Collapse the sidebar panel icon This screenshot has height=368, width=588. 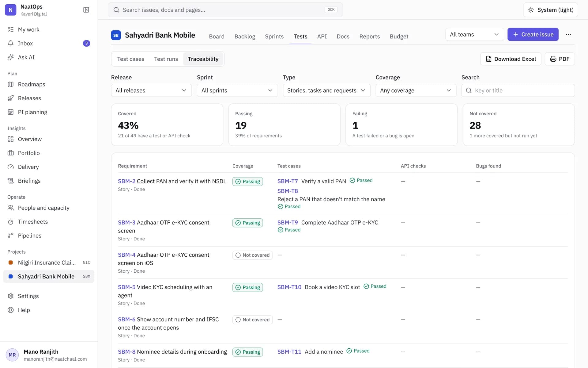[86, 10]
